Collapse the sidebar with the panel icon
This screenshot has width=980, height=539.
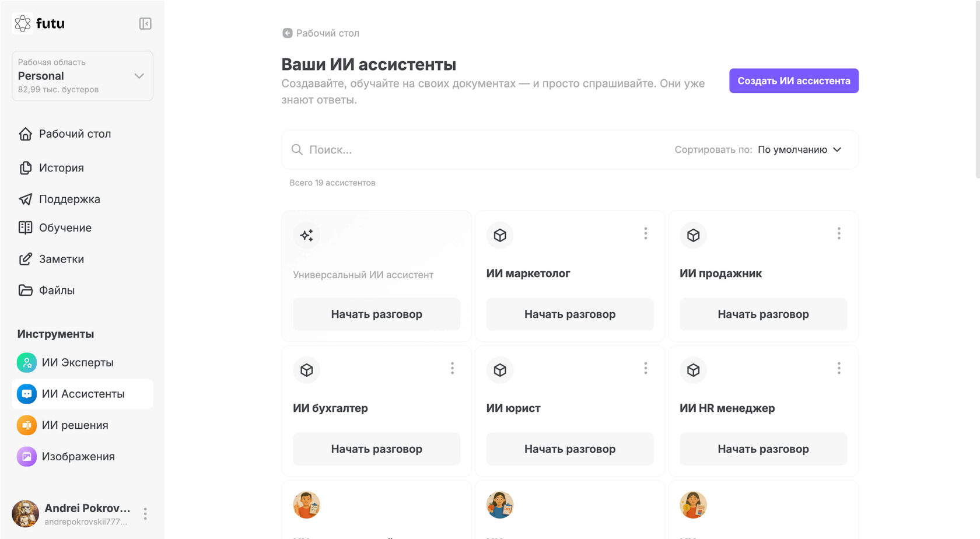145,23
